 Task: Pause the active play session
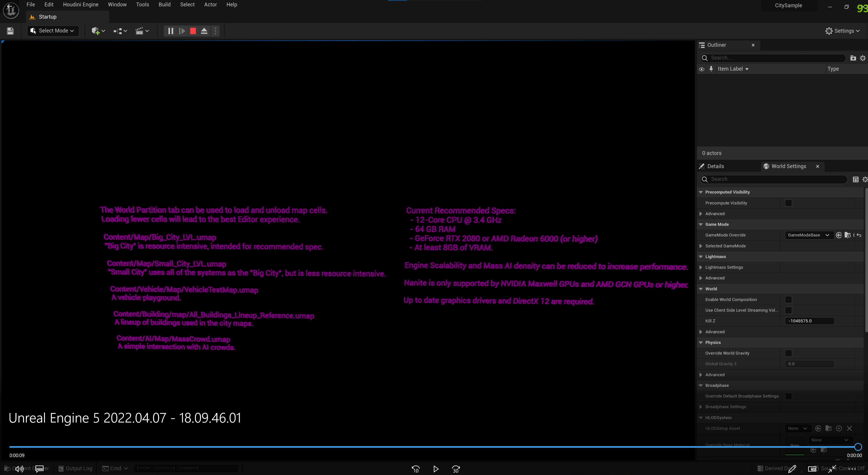tap(170, 31)
